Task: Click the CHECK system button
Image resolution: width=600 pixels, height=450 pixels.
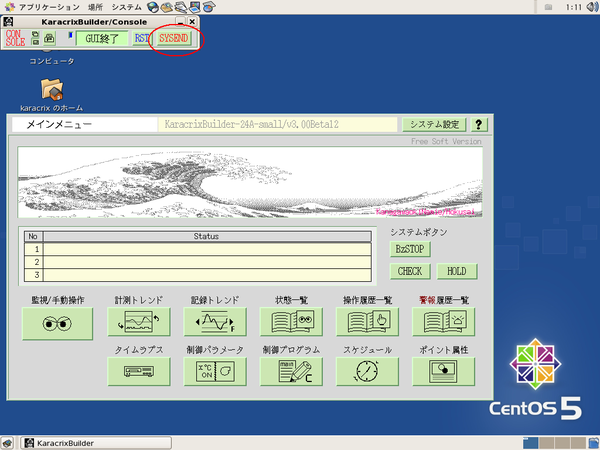Action: [410, 271]
